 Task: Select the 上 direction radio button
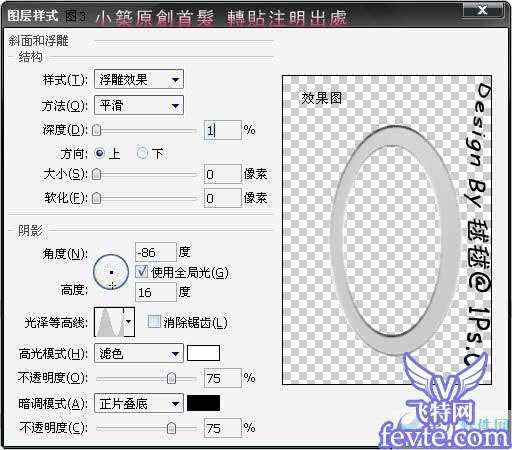point(100,153)
